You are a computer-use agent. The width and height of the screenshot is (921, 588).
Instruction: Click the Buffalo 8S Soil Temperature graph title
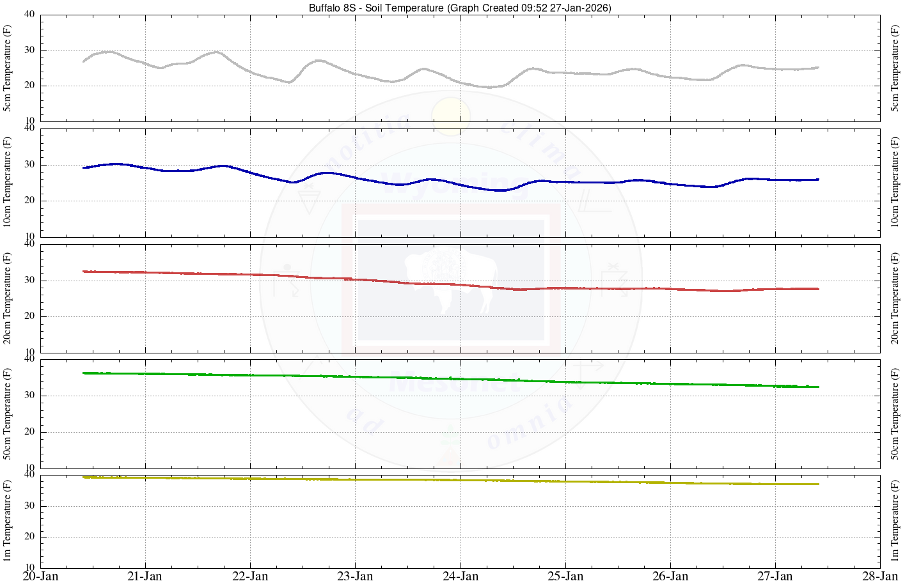click(x=460, y=8)
